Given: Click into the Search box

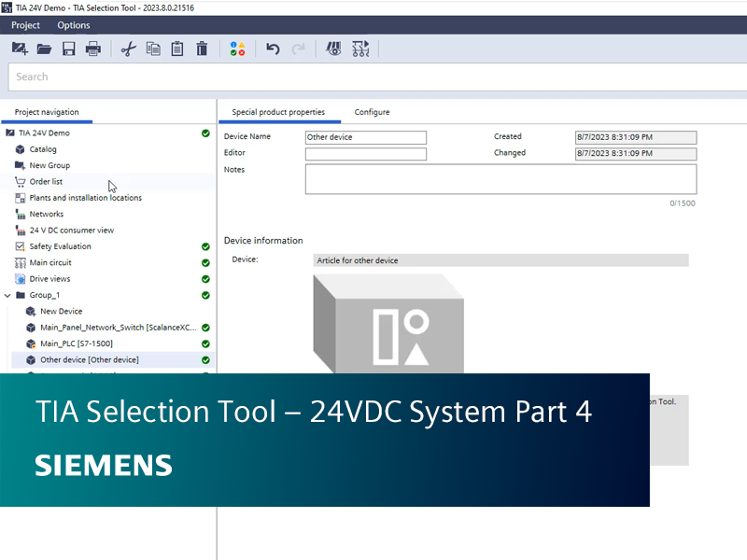Looking at the screenshot, I should [373, 77].
